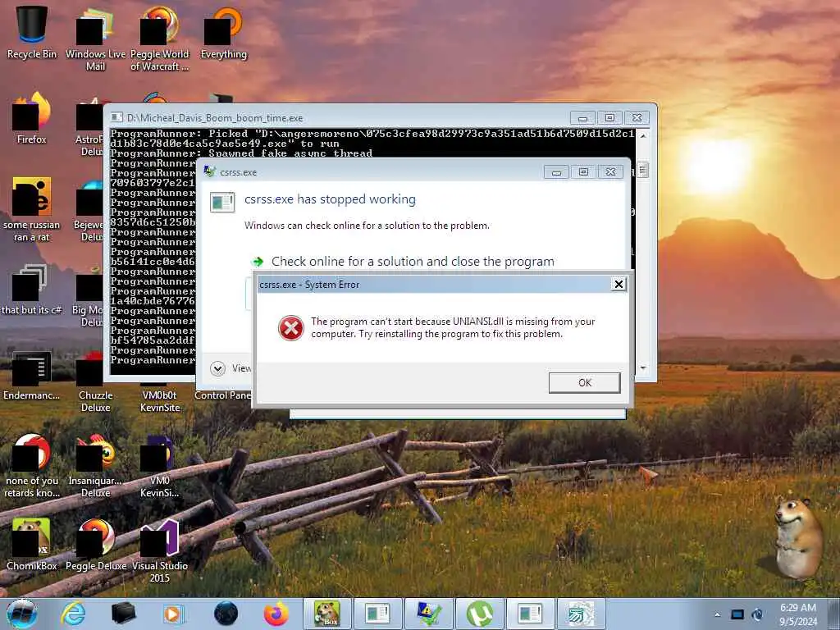Viewport: 840px width, 630px height.
Task: Select the VM0 KevinSi... desktop icon
Action: click(x=160, y=465)
